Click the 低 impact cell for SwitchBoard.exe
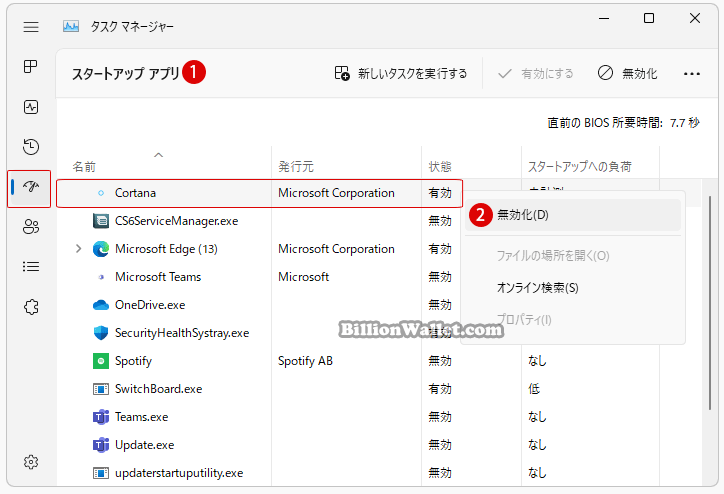This screenshot has height=494, width=724. [x=534, y=389]
